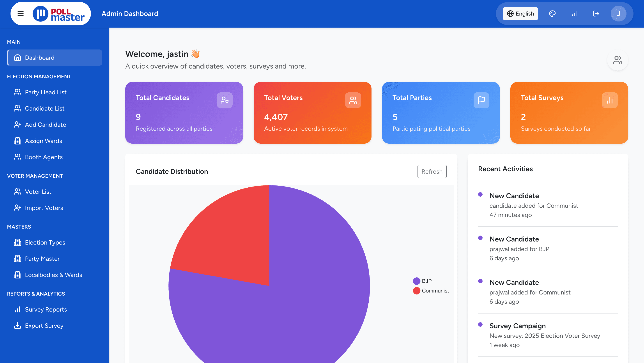Open Survey Reports from the sidebar
The image size is (644, 363).
point(46,309)
